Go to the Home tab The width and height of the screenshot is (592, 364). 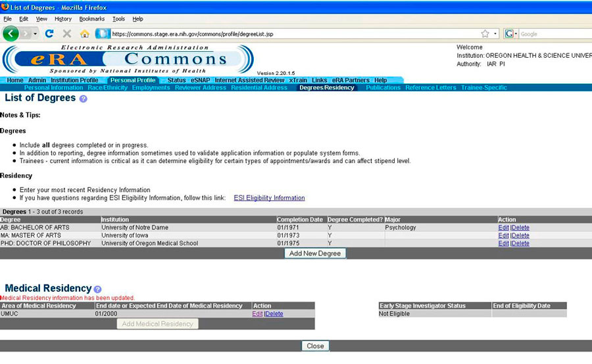point(15,80)
